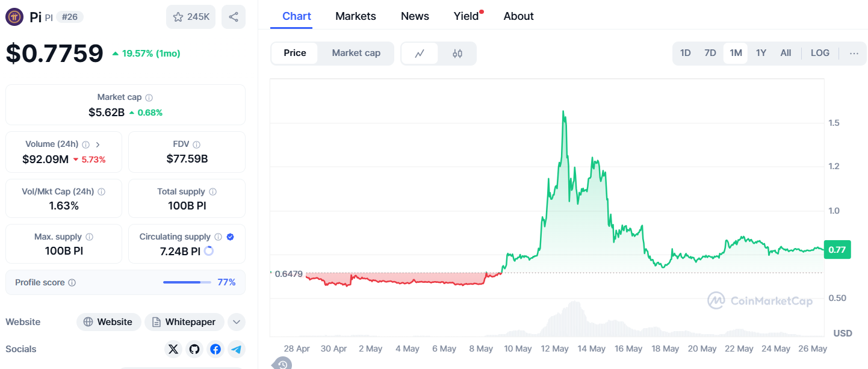The image size is (868, 369).
Task: Click circulating supply progress ring
Action: [x=209, y=251]
